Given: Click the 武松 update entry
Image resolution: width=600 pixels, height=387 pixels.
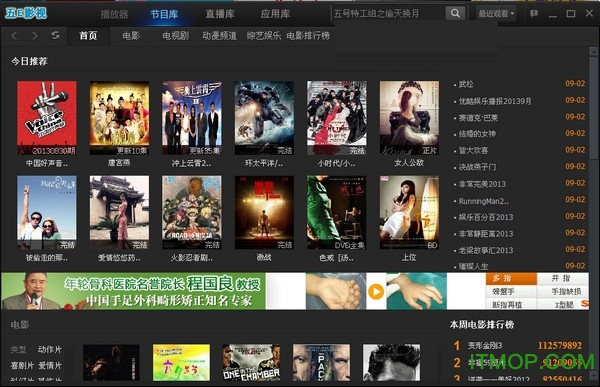Looking at the screenshot, I should (466, 84).
